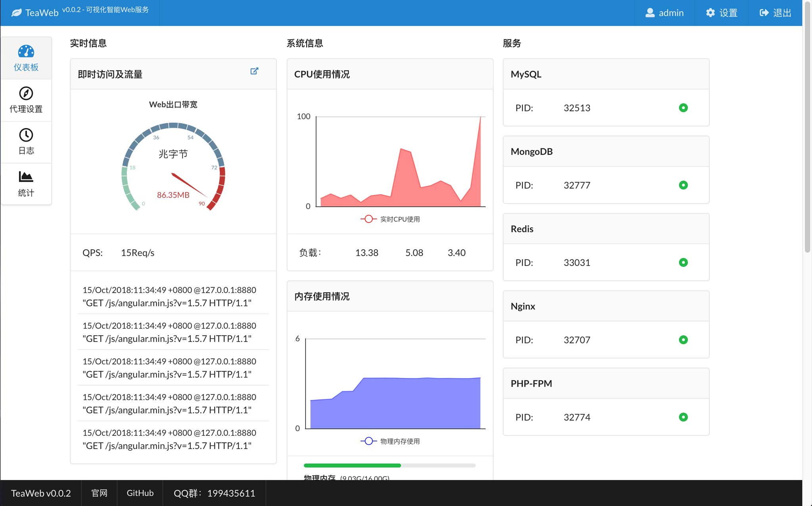Click the external link icon in traffic panel
The image size is (812, 506).
[x=255, y=71]
